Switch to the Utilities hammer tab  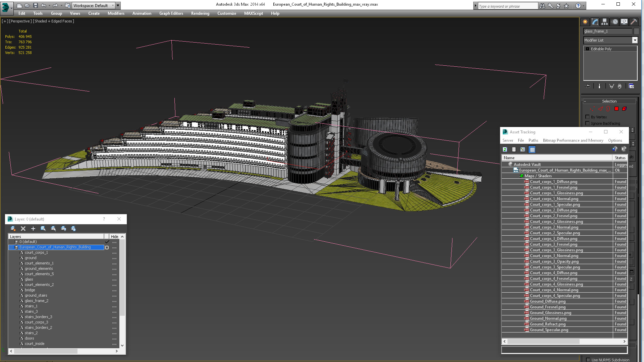tap(634, 22)
